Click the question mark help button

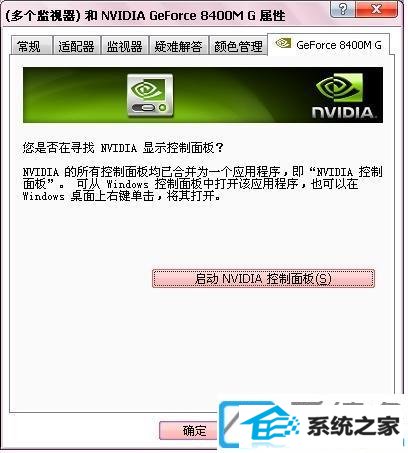point(343,9)
